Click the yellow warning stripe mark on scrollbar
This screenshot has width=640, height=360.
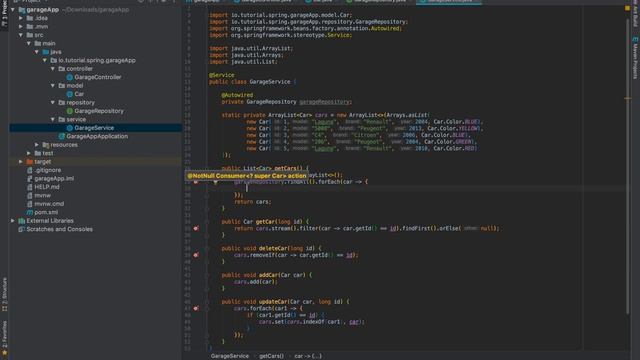(x=627, y=98)
